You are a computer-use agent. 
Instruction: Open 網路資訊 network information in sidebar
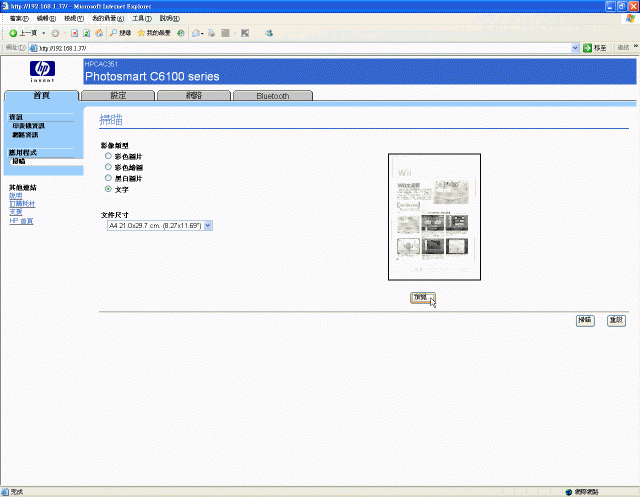pyautogui.click(x=25, y=135)
